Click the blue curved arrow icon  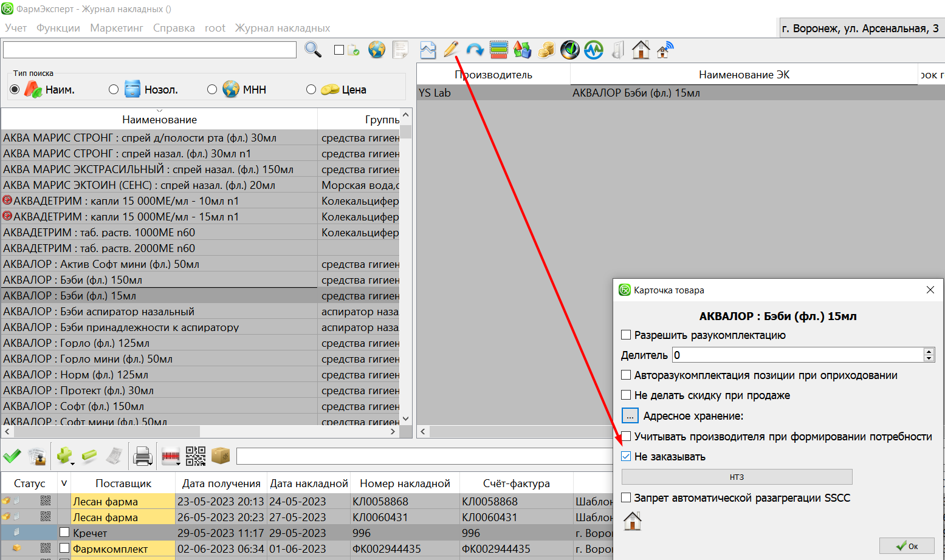(x=475, y=50)
